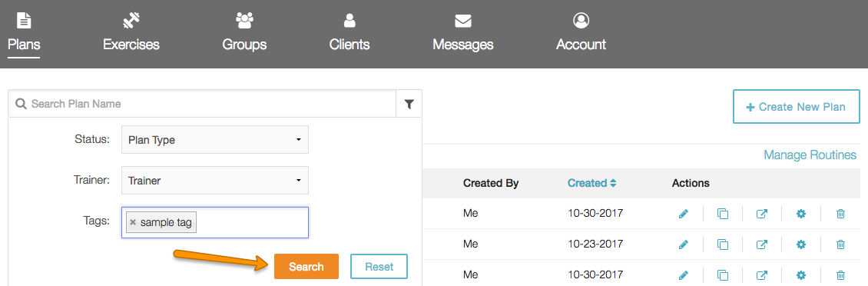Copy the plan created 10-23-2017
The height and width of the screenshot is (286, 868).
tap(722, 244)
